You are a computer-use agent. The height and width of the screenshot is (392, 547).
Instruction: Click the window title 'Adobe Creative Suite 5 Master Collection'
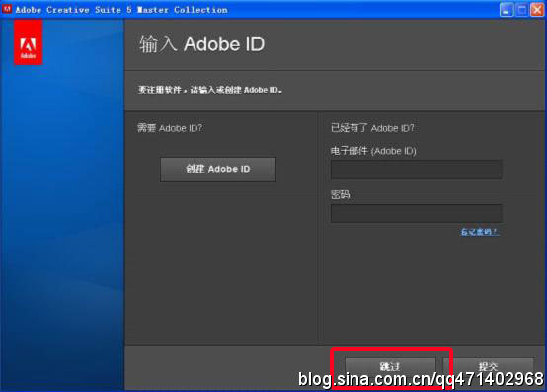(x=121, y=10)
